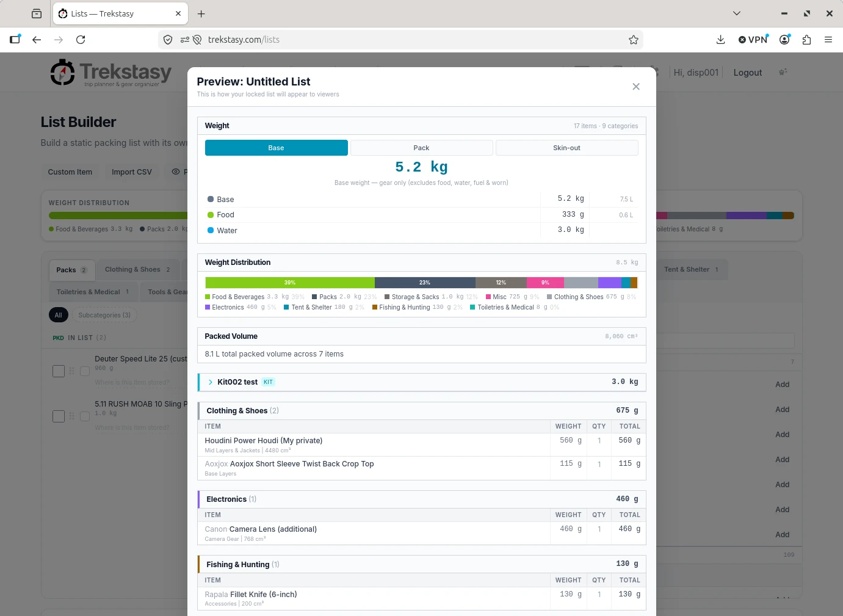Click the green Food & Beverages distribution segment
Viewport: 843px width, 616px height.
click(x=290, y=283)
